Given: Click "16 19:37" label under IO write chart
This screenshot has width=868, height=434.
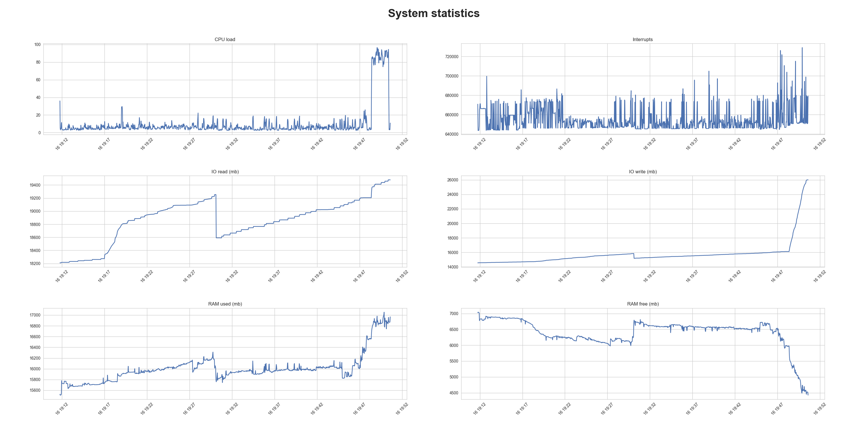Looking at the screenshot, I should pos(692,276).
